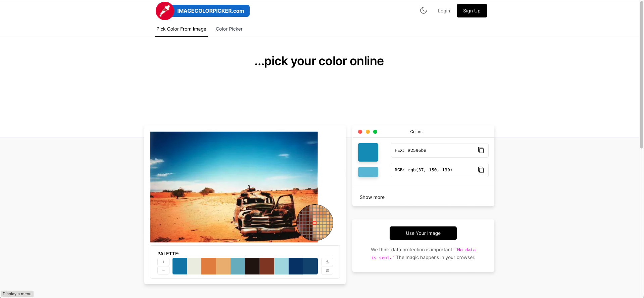644x298 pixels.
Task: Click the 'No data is sent.' text
Action: [x=423, y=254]
